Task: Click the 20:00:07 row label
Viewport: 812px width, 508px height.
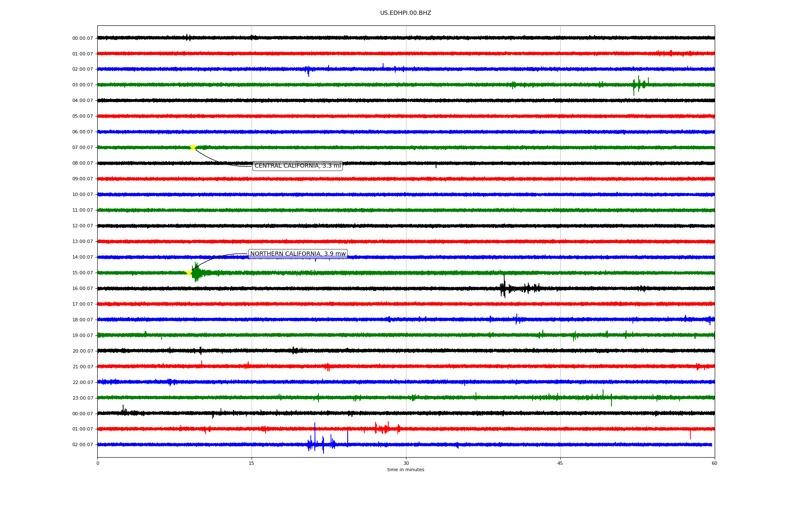Action: click(x=82, y=351)
